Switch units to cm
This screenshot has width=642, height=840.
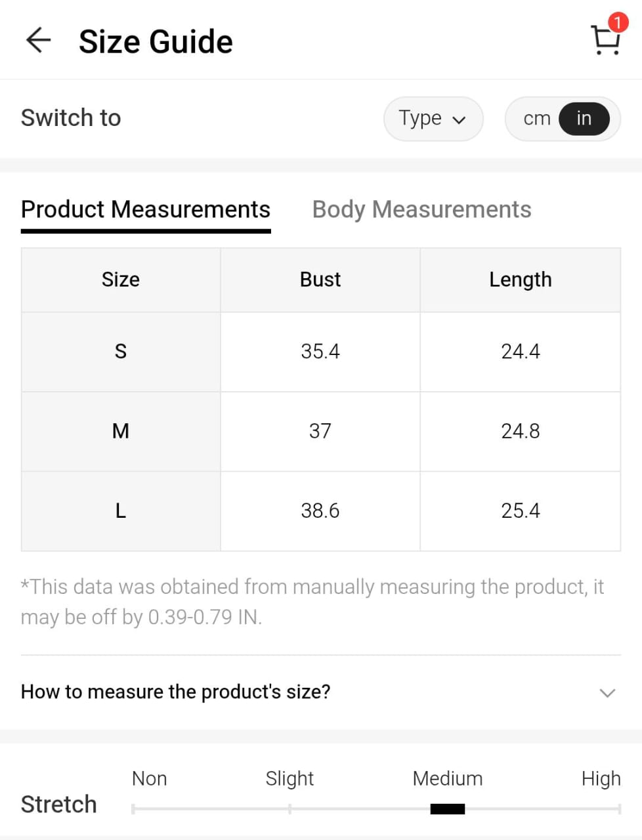(x=536, y=119)
